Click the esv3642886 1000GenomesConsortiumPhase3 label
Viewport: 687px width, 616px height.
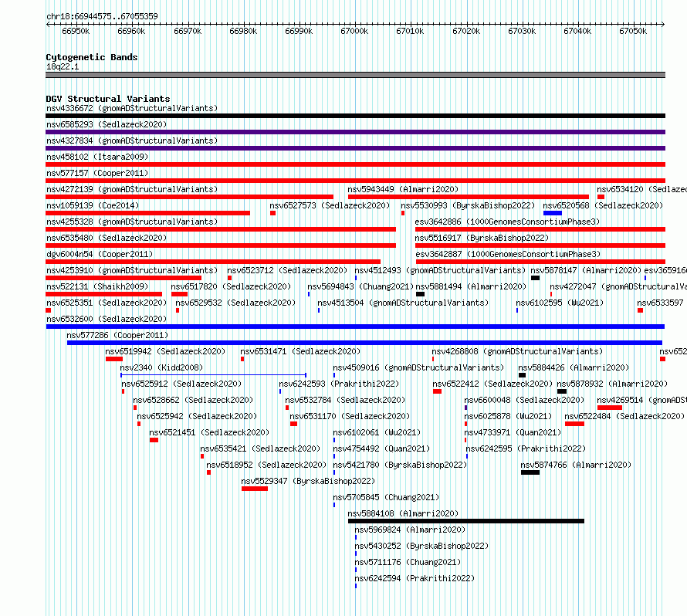pos(507,222)
